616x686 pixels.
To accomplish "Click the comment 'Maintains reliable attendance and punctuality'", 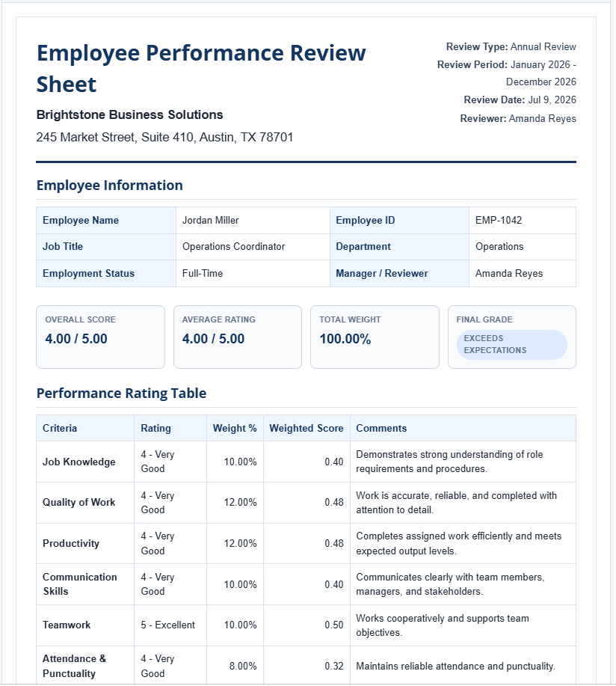I will pyautogui.click(x=463, y=666).
